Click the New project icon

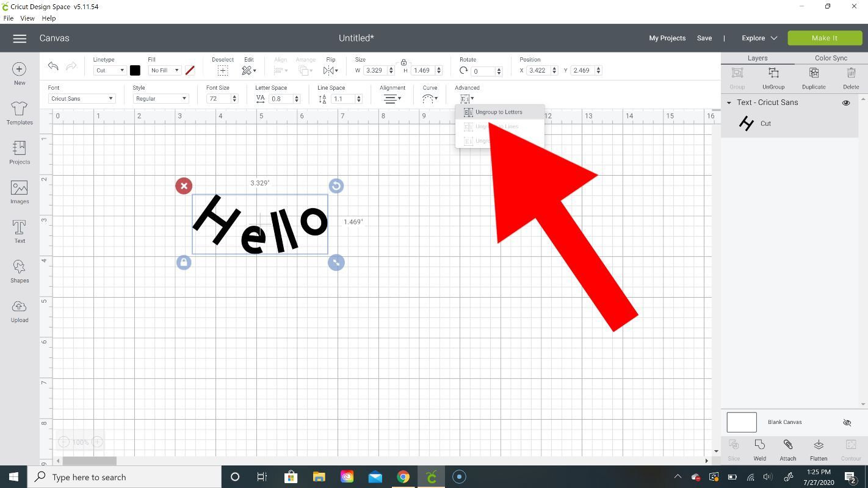click(20, 69)
